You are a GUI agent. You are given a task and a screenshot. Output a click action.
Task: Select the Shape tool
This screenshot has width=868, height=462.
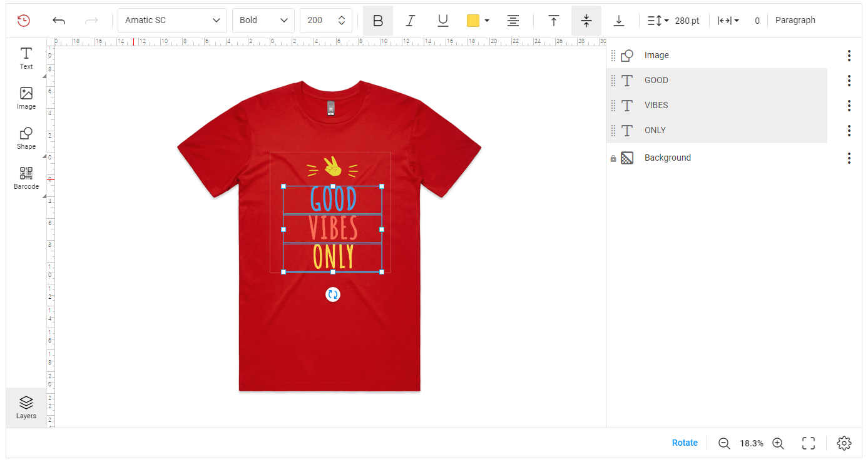tap(26, 138)
